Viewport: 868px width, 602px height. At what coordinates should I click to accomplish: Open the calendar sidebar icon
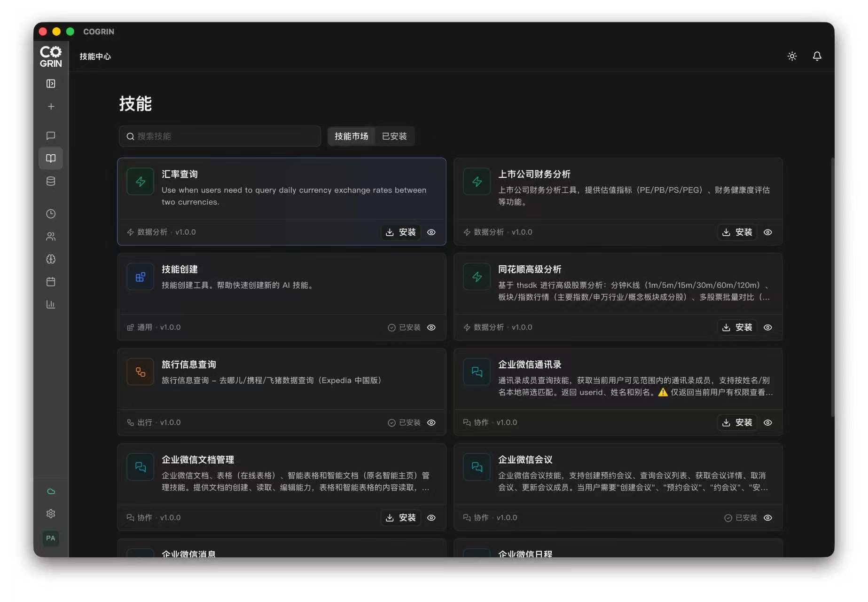click(x=51, y=281)
